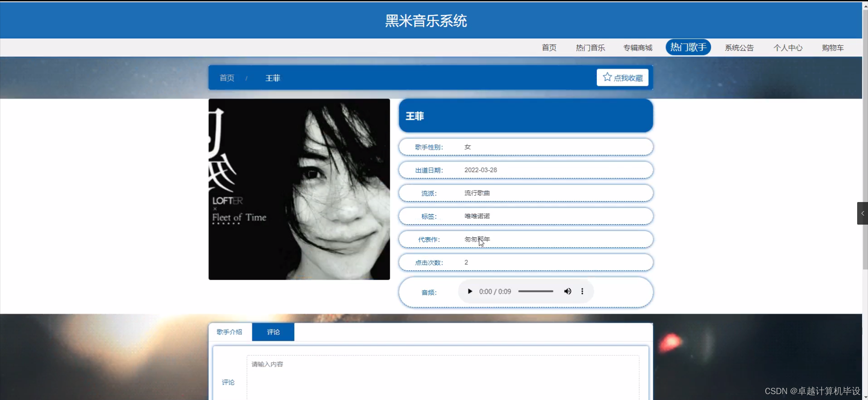Click the audio progress slider
This screenshot has height=400, width=868.
[536, 292]
